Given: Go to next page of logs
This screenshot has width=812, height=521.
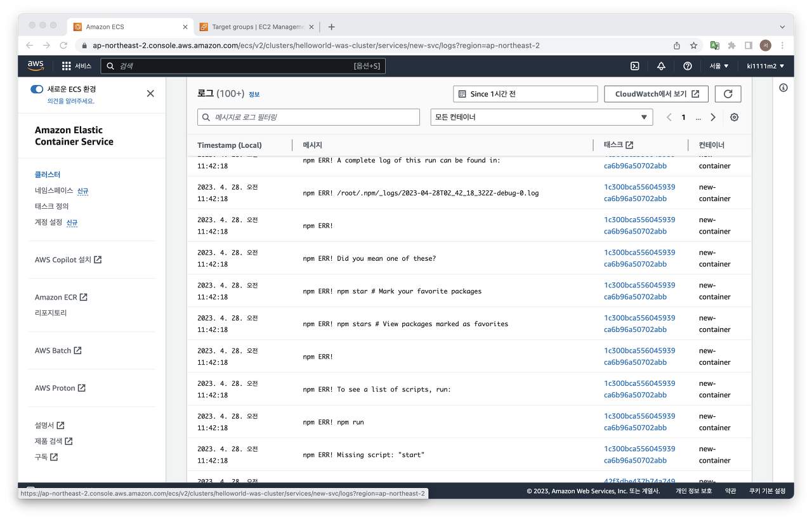Looking at the screenshot, I should [x=713, y=117].
